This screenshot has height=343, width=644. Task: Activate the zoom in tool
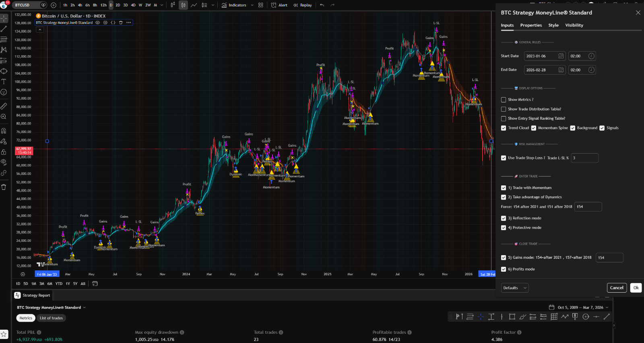pyautogui.click(x=4, y=116)
